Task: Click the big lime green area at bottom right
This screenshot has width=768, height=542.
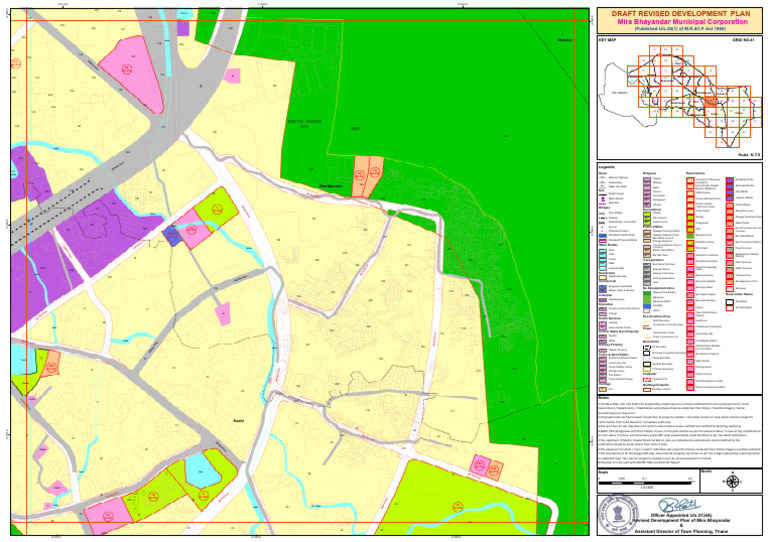Action: pos(460,499)
